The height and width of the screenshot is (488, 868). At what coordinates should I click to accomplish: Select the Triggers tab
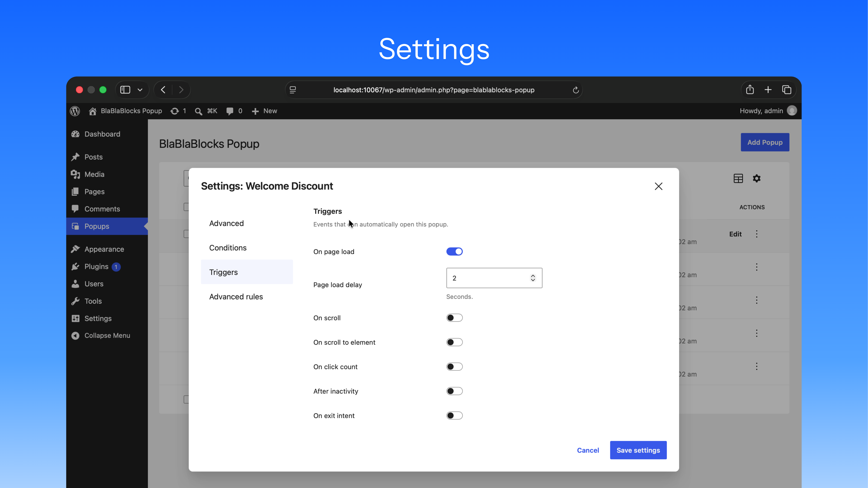(247, 272)
